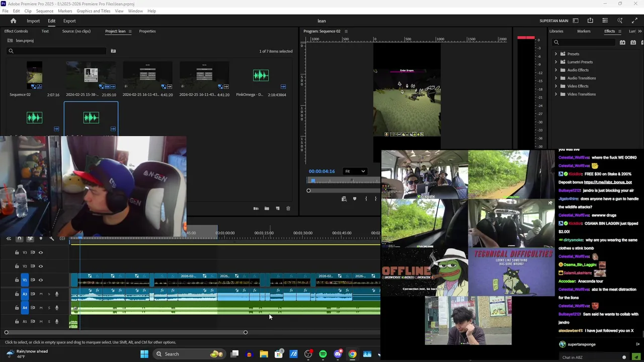The width and height of the screenshot is (644, 362).
Task: Open Spotify from the taskbar
Action: (323, 354)
